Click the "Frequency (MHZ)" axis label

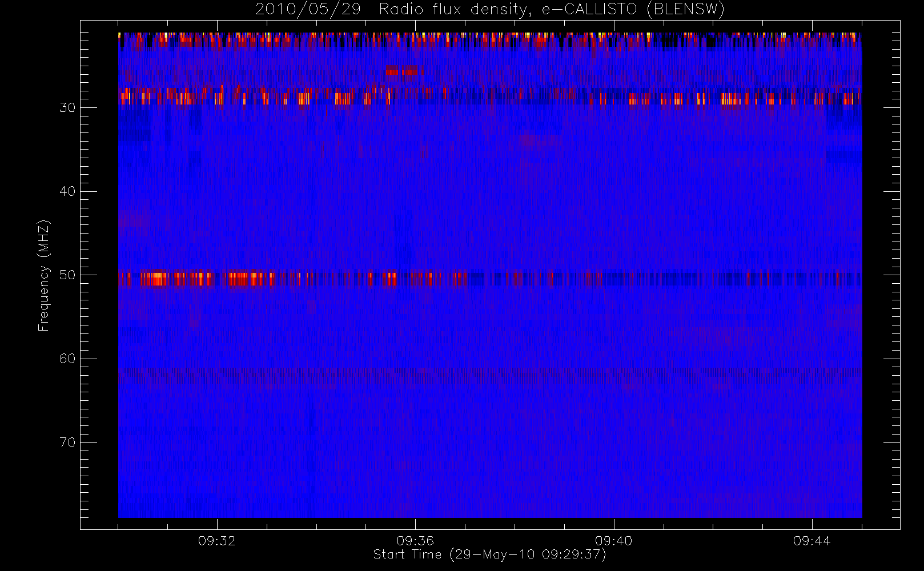[44, 275]
